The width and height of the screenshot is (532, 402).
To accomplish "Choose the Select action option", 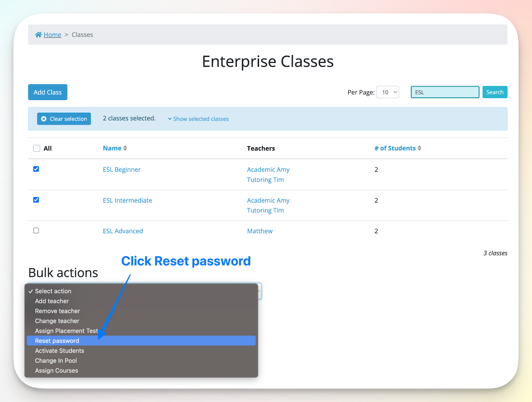I will (x=141, y=291).
